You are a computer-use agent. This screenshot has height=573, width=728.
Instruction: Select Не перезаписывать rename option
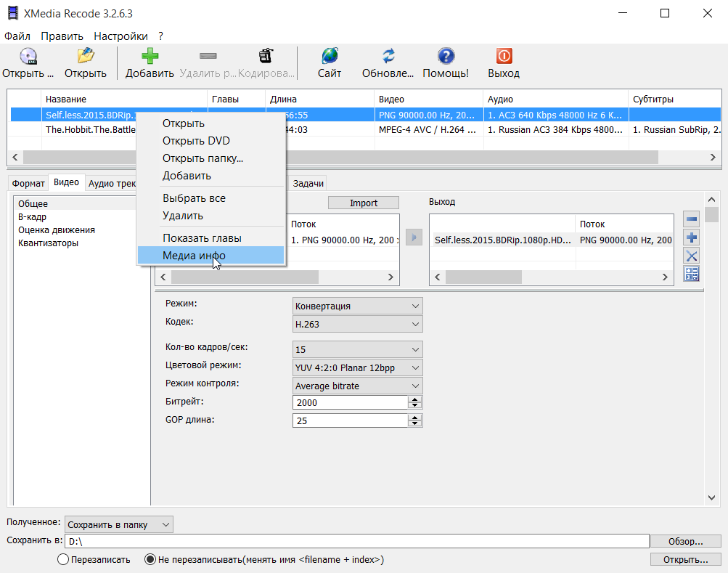pos(150,559)
